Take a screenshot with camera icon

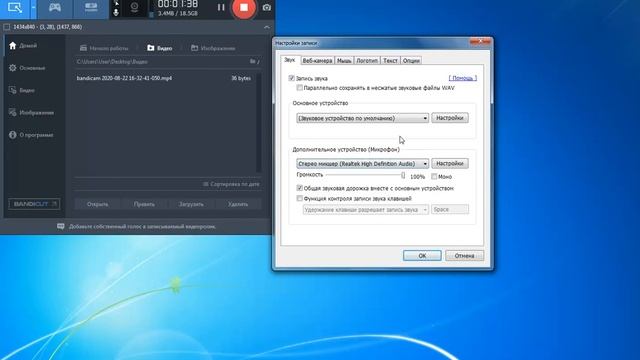tap(267, 8)
